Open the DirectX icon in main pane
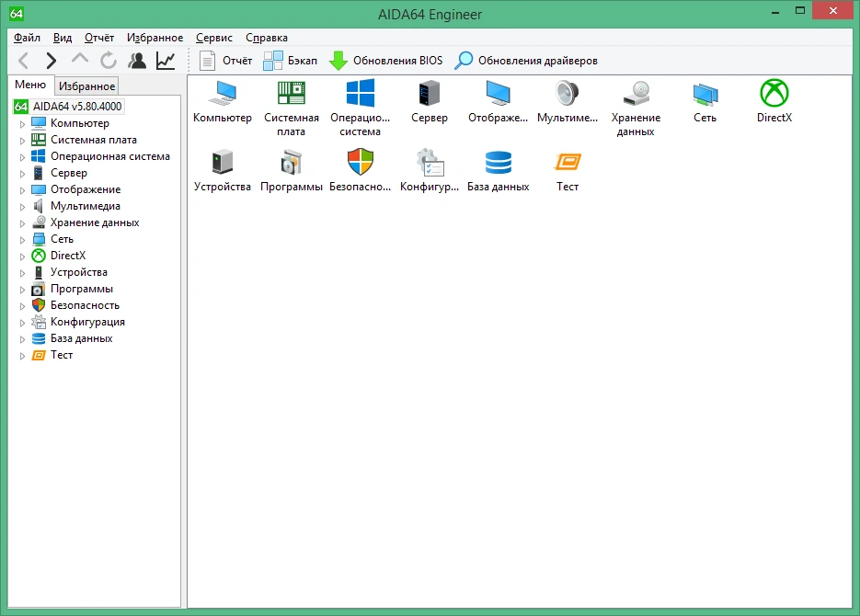 click(774, 102)
